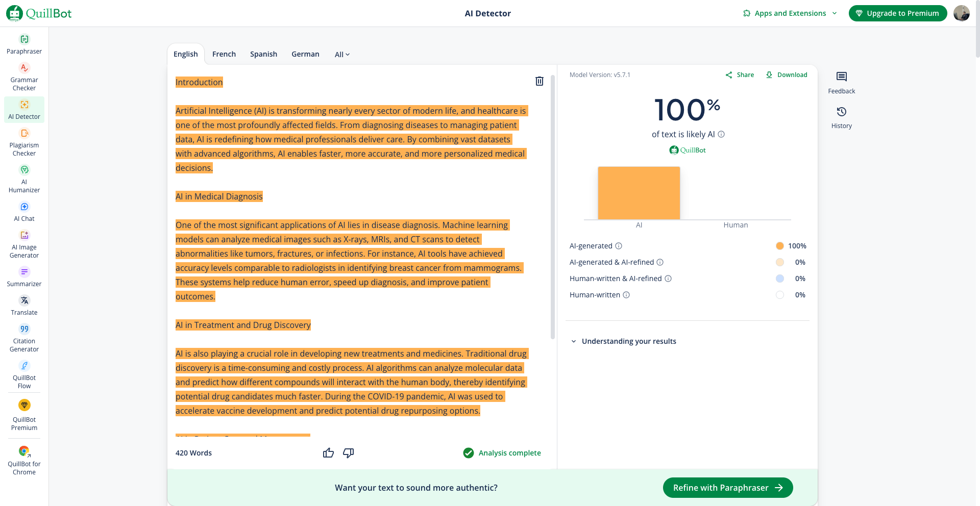Image resolution: width=980 pixels, height=506 pixels.
Task: Click the Upgrade to Premium button
Action: click(x=897, y=13)
